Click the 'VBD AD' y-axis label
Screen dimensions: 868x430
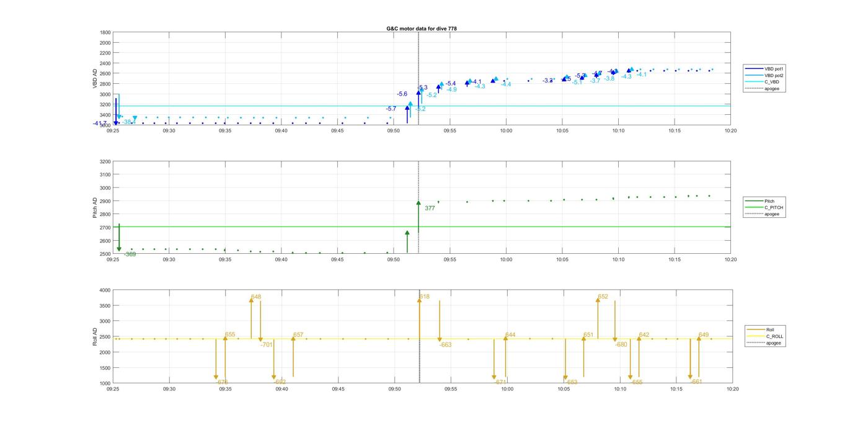click(x=95, y=78)
